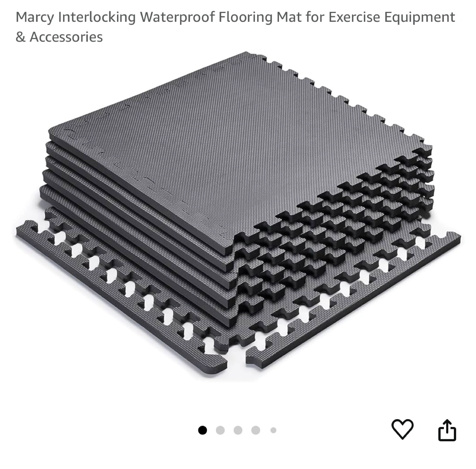Jump to the third image dot
The width and height of the screenshot is (476, 469).
[x=238, y=430]
